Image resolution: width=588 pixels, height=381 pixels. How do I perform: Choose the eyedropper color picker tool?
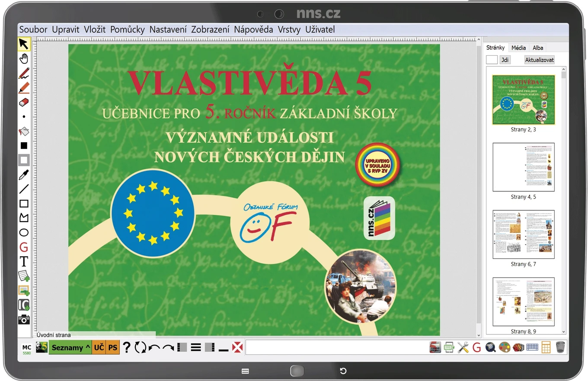pyautogui.click(x=24, y=175)
